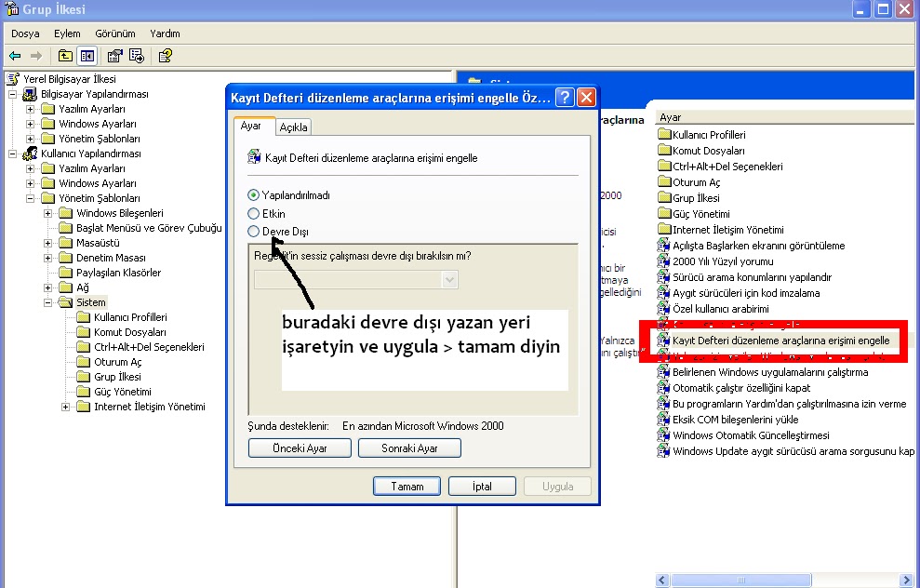Click the Export list toolbar icon

137,56
